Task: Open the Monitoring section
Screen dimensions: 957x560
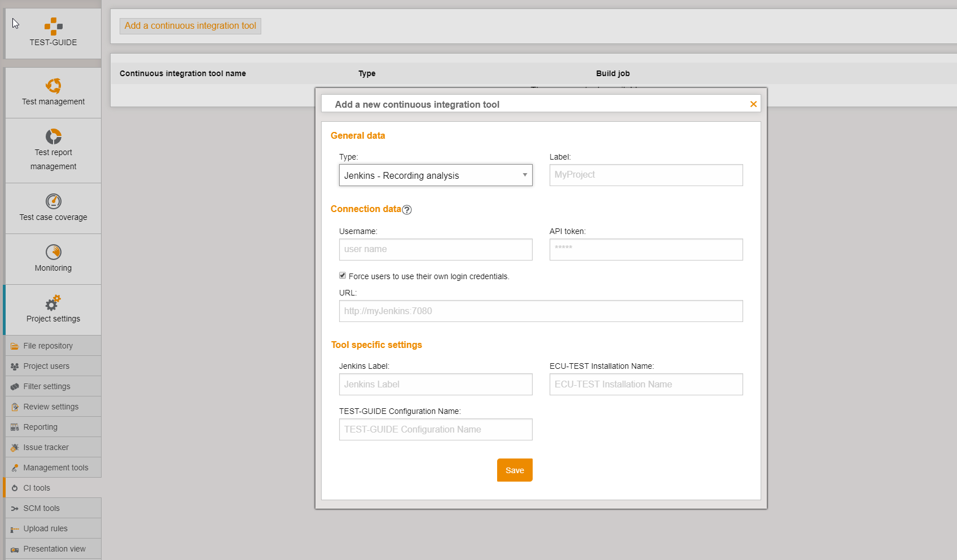Action: 53,252
